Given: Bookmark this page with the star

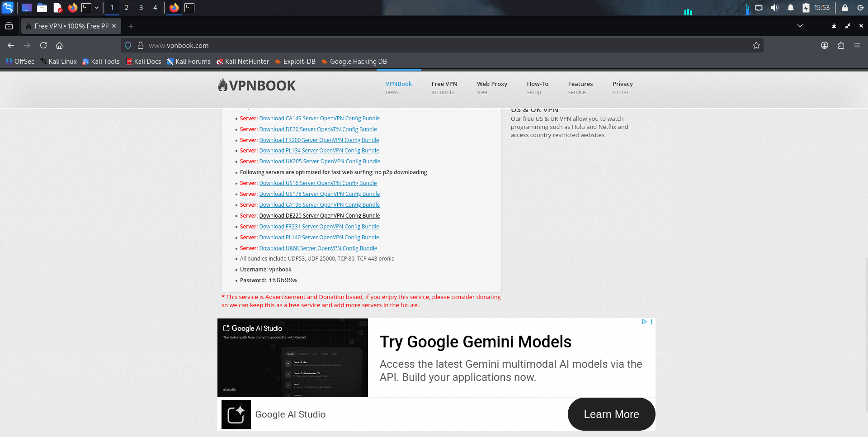Looking at the screenshot, I should 756,45.
